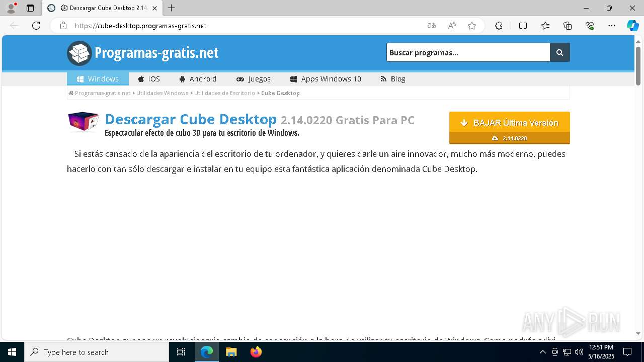The width and height of the screenshot is (644, 362).
Task: Refresh the page
Action: tap(36, 26)
